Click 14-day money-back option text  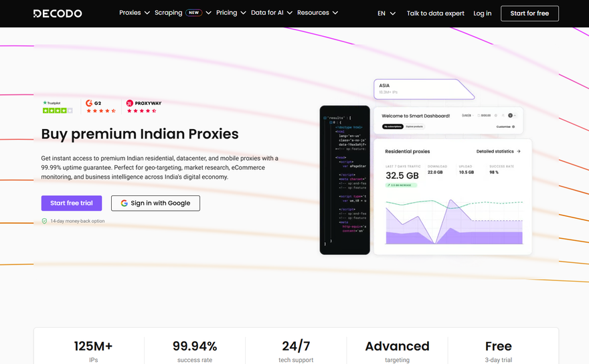(78, 221)
